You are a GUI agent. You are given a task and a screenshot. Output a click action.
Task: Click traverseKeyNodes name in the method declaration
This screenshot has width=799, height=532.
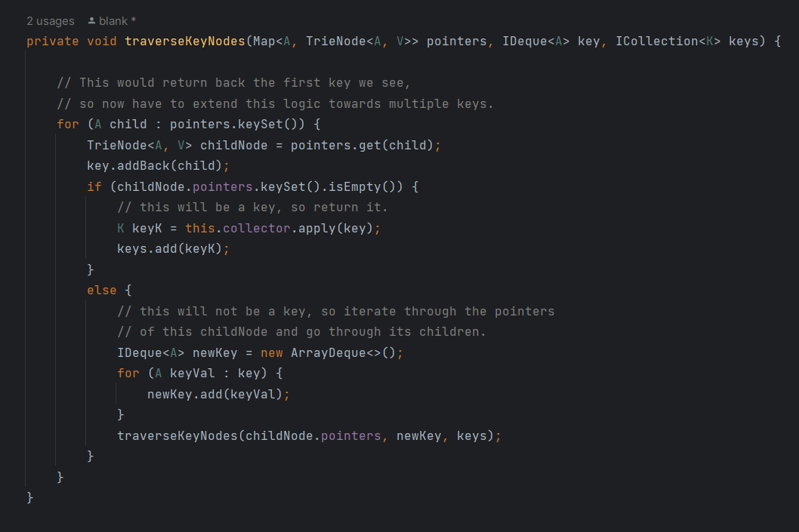184,41
